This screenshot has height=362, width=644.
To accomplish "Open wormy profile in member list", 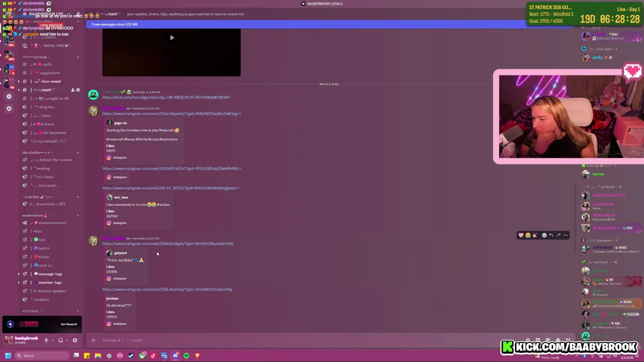I will (x=611, y=174).
